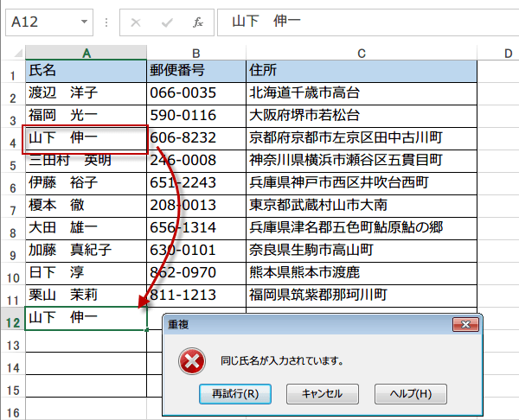Click the formula bar cancel X icon
The image size is (519, 420).
136,22
